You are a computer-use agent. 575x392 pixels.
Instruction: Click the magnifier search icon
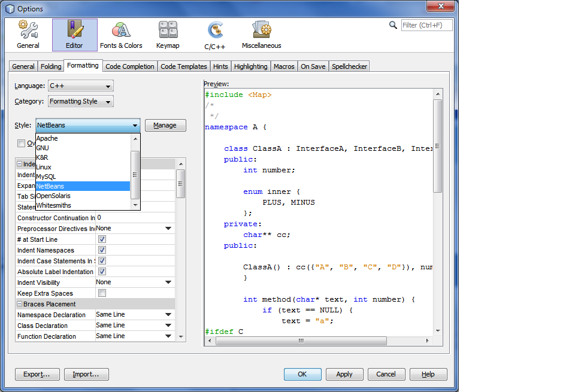pos(393,25)
